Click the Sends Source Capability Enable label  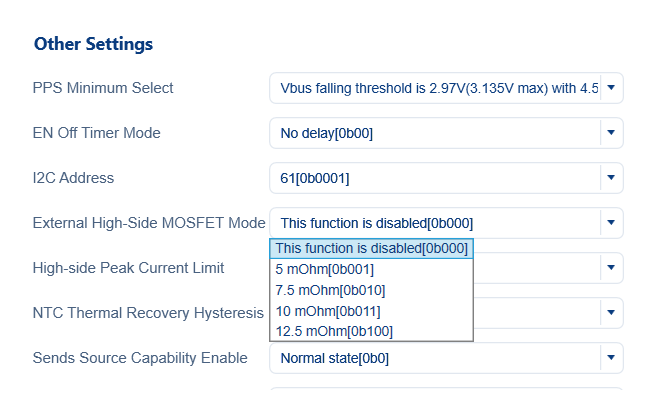(140, 358)
